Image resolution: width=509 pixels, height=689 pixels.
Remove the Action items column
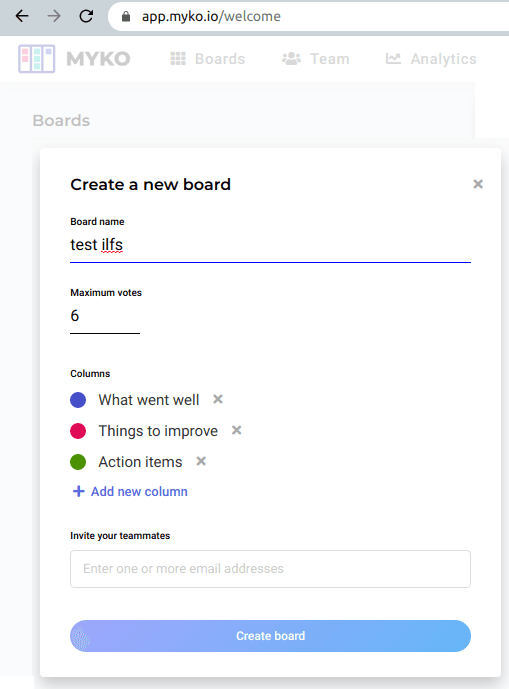pyautogui.click(x=201, y=461)
